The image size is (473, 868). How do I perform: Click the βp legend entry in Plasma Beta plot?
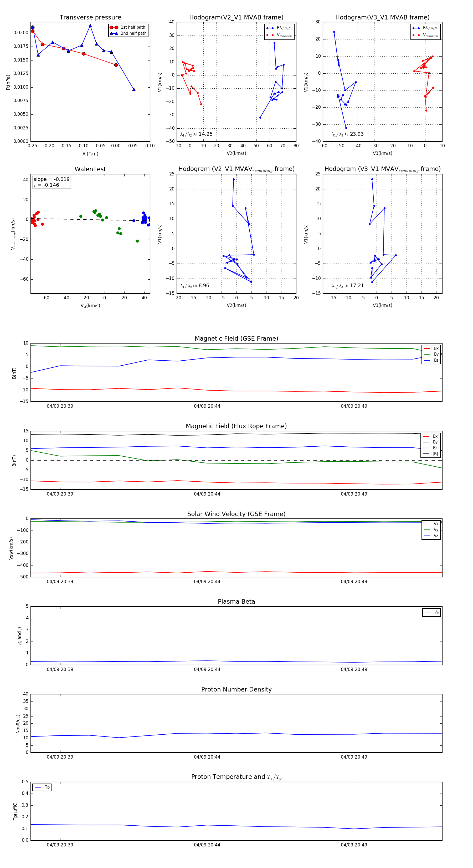tap(431, 612)
